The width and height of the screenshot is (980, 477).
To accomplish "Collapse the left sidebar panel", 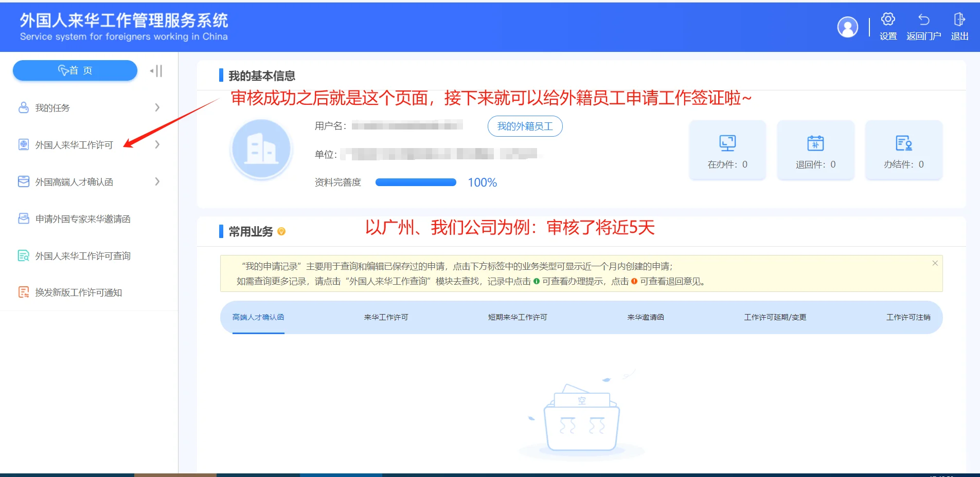I will tap(156, 70).
